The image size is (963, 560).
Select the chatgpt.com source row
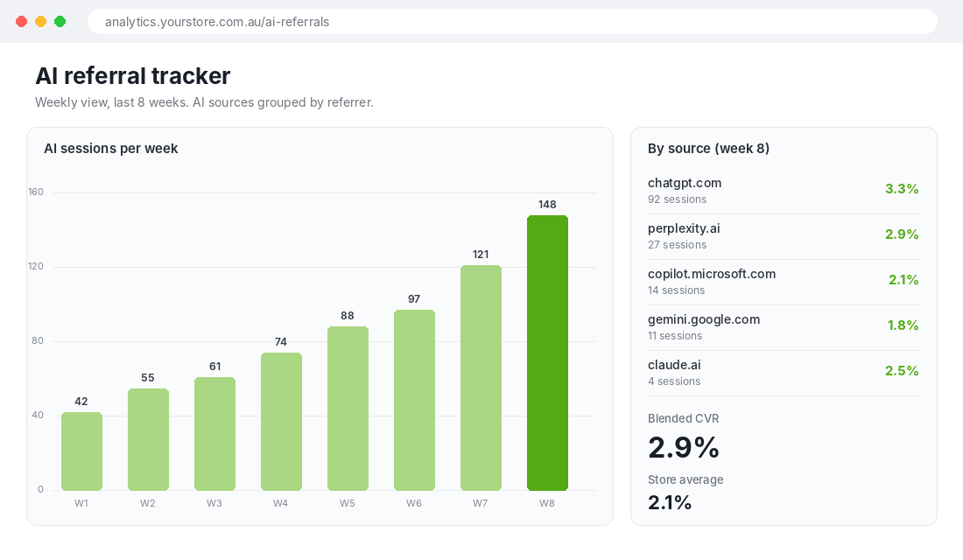784,191
